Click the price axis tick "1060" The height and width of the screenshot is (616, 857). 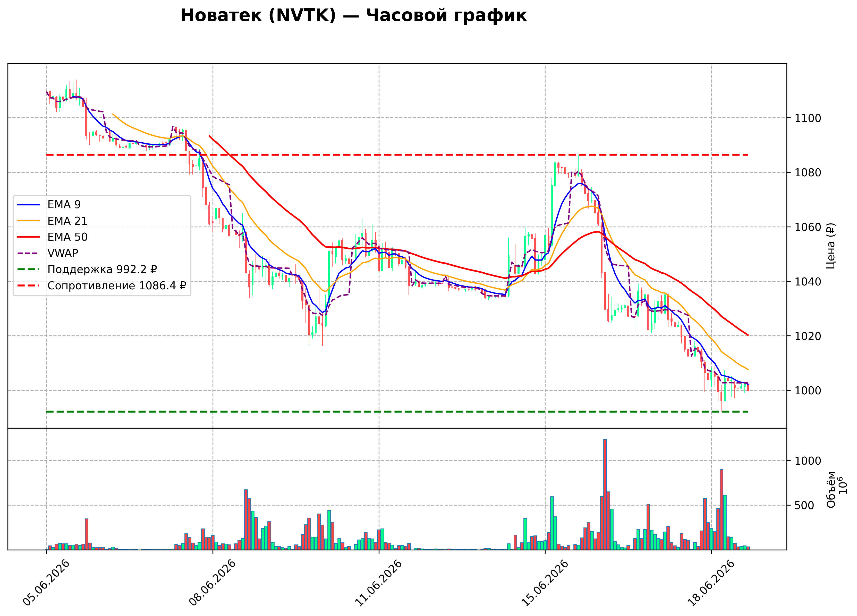(x=808, y=227)
